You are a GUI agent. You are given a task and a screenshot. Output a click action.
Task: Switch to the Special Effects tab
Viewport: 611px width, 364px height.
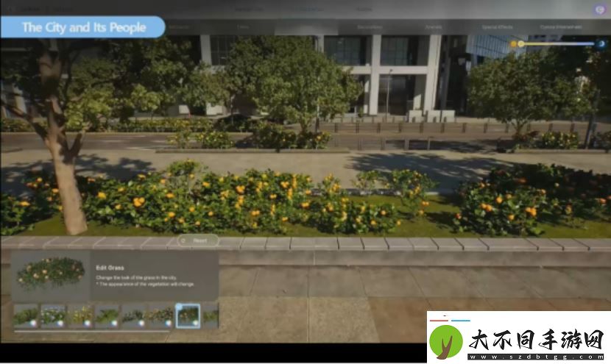497,27
